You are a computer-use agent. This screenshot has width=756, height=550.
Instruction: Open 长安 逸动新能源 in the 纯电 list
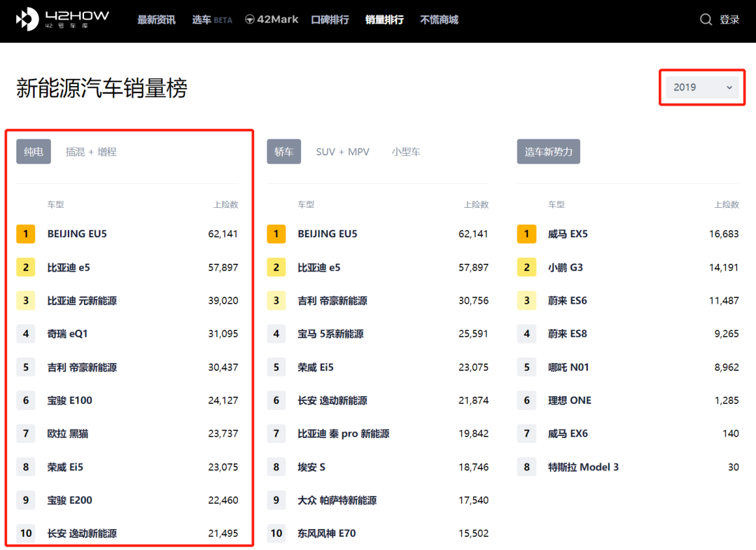(82, 534)
